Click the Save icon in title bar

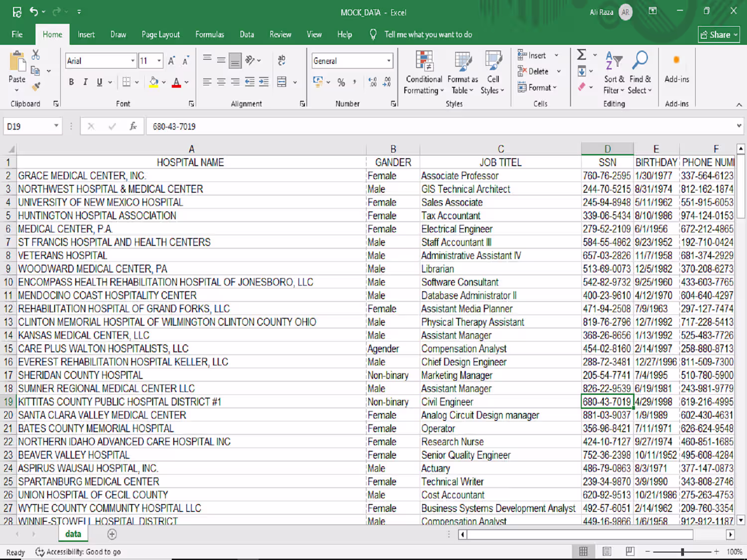[x=17, y=12]
